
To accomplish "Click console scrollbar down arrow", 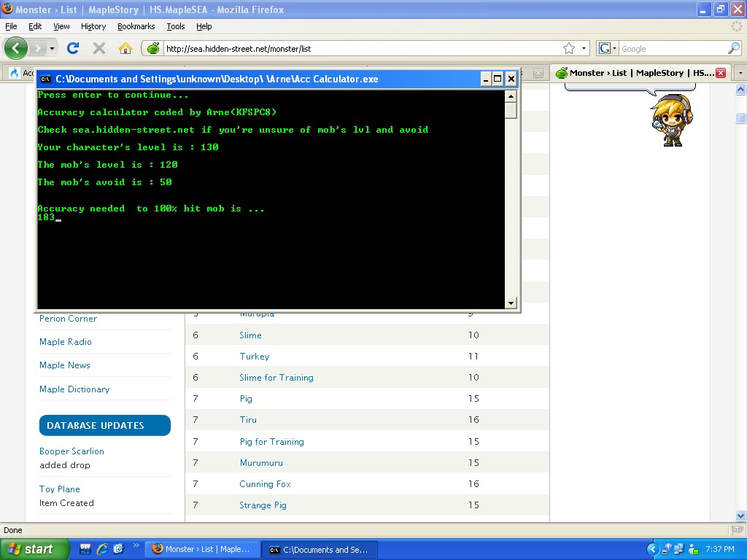I will [511, 303].
